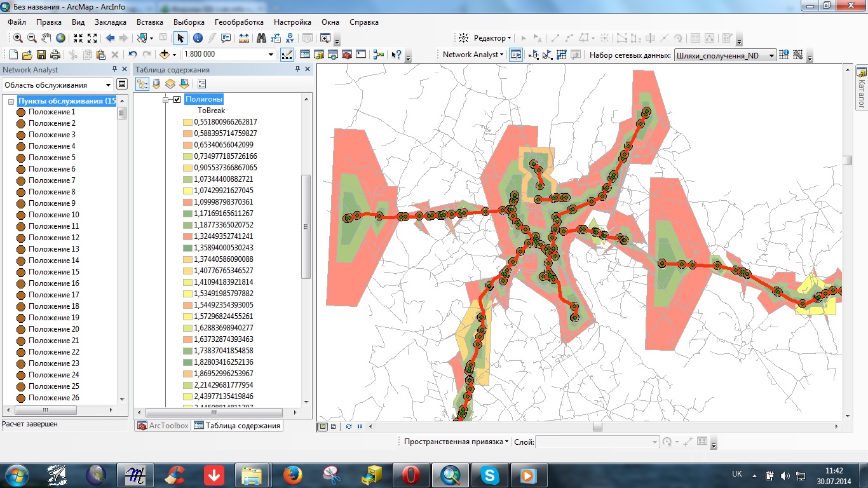Switch to the ArcToolbox tab
This screenshot has width=868, height=488.
click(163, 426)
